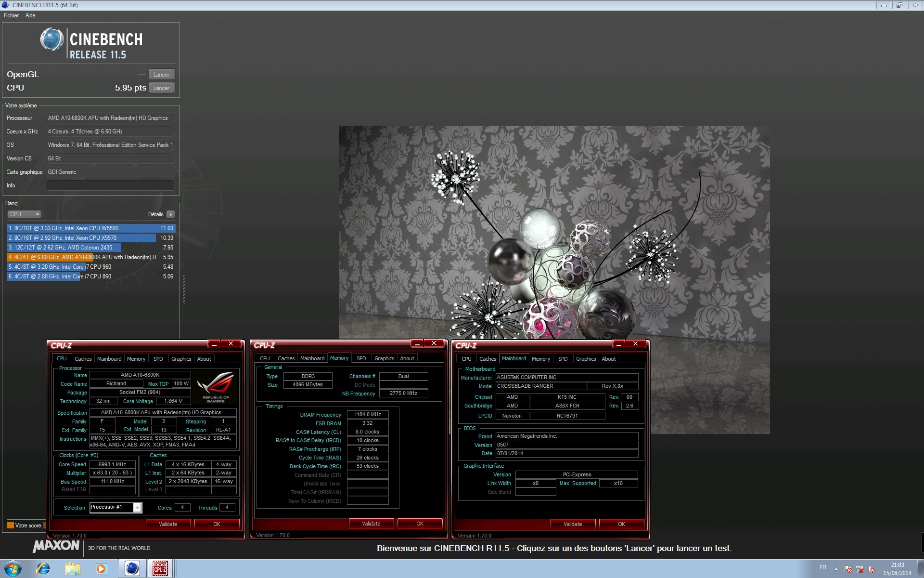This screenshot has height=578, width=924.
Task: Open the clock showing 21:03
Action: point(897,569)
